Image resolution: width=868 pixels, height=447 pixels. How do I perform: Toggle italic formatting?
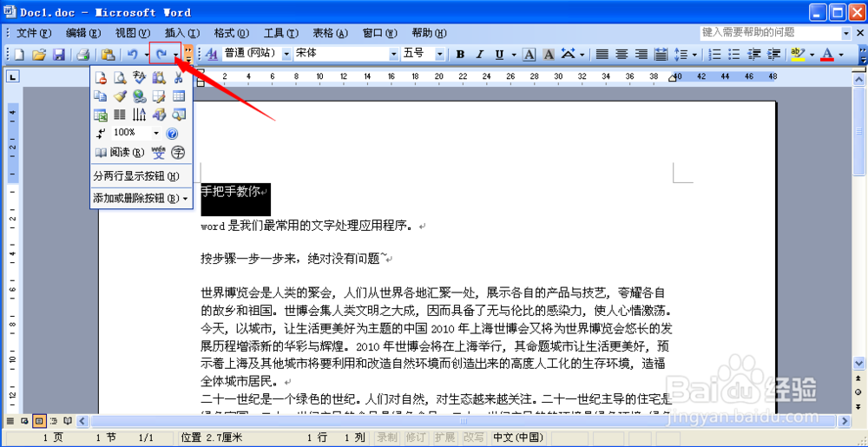pyautogui.click(x=479, y=54)
